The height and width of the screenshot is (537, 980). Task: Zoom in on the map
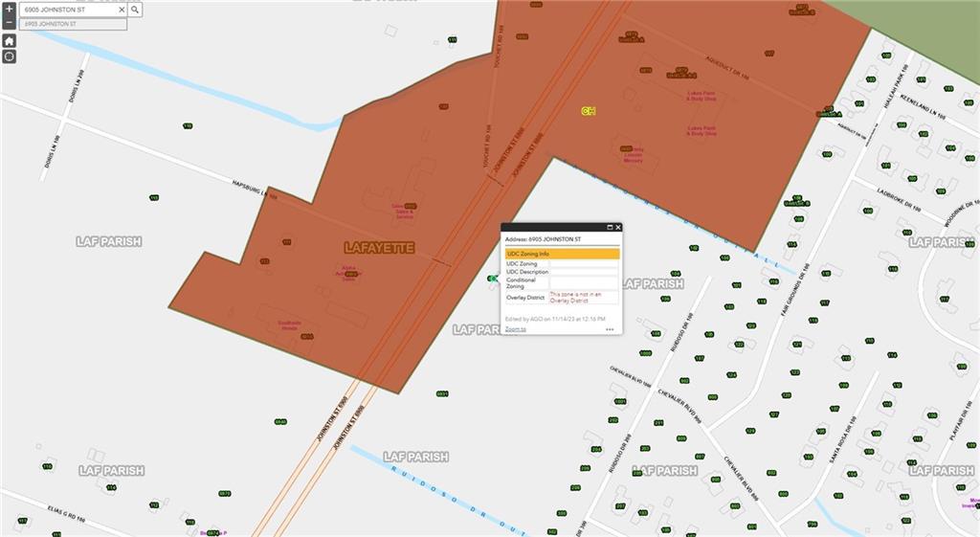click(x=9, y=9)
